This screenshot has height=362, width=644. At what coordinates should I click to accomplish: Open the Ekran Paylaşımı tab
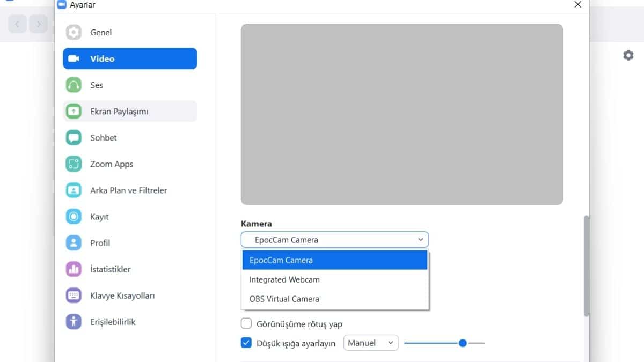click(x=130, y=111)
